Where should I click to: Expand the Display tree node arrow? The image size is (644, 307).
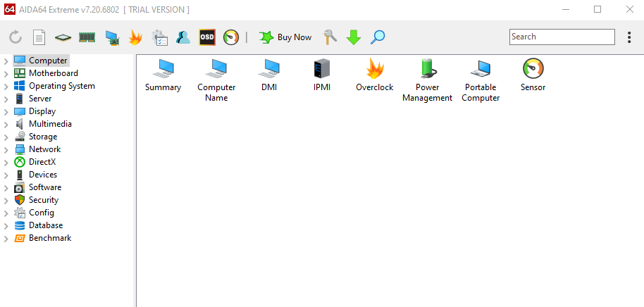6,112
